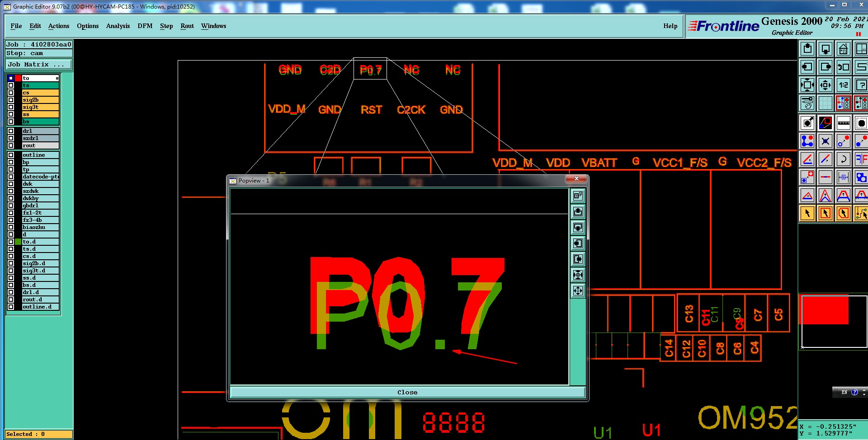The width and height of the screenshot is (868, 440).
Task: Click the Close button in Popview
Action: (x=407, y=392)
